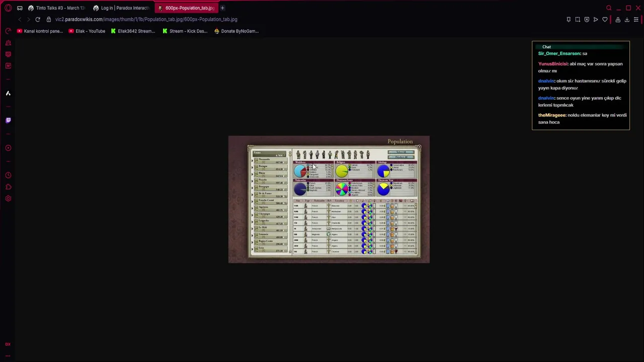The width and height of the screenshot is (644, 362).
Task: Open the ad blocker shield icon
Action: [x=587, y=20]
